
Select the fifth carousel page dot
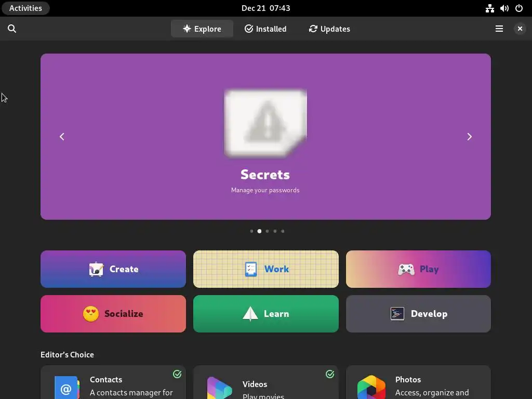[283, 231]
